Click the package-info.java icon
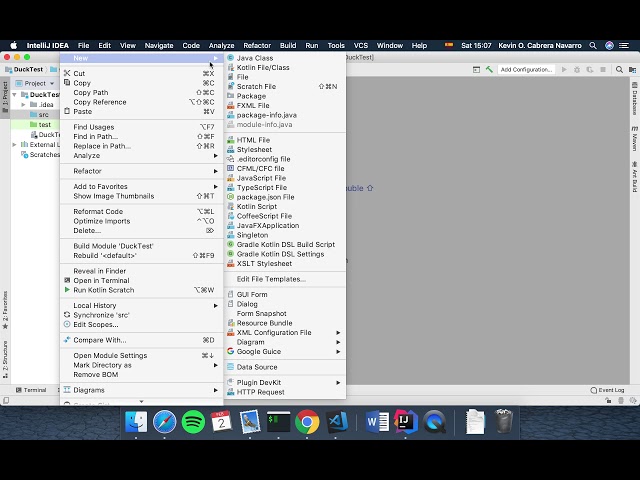 (231, 115)
